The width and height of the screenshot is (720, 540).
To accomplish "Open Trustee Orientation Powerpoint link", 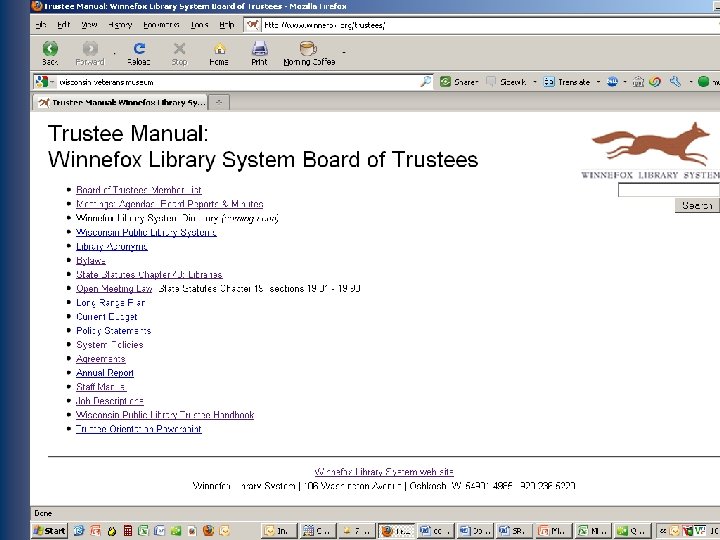I will coord(139,429).
